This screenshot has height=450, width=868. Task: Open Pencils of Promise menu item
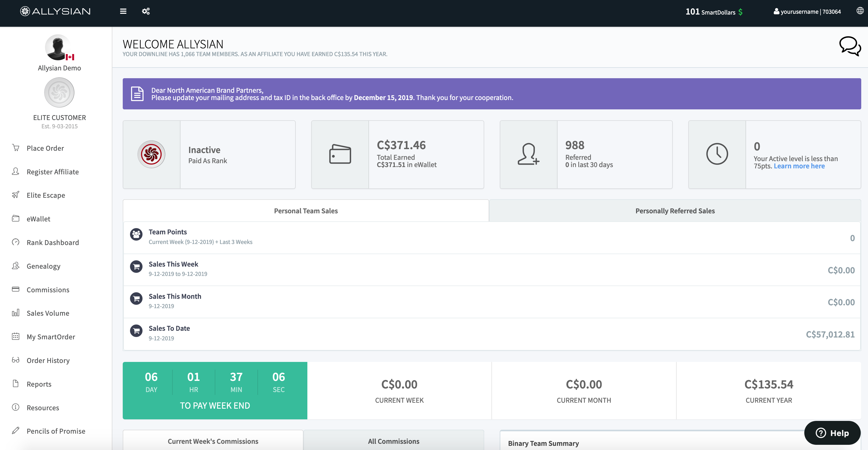56,431
